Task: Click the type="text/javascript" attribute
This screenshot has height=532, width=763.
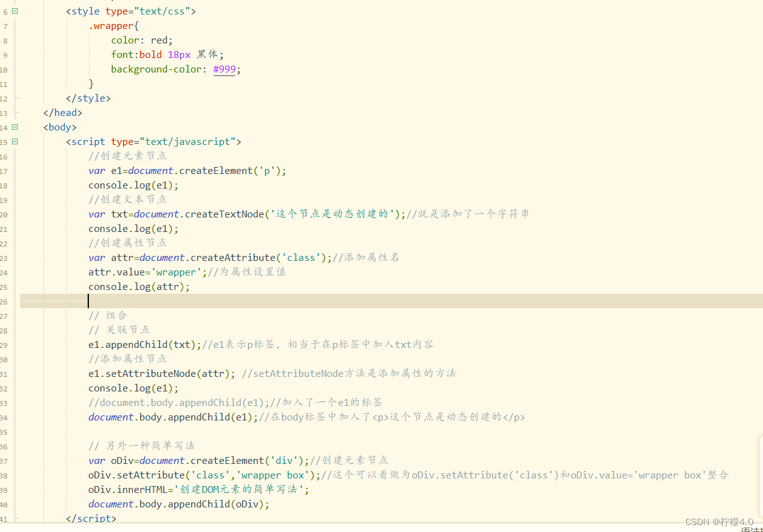Action: 173,142
